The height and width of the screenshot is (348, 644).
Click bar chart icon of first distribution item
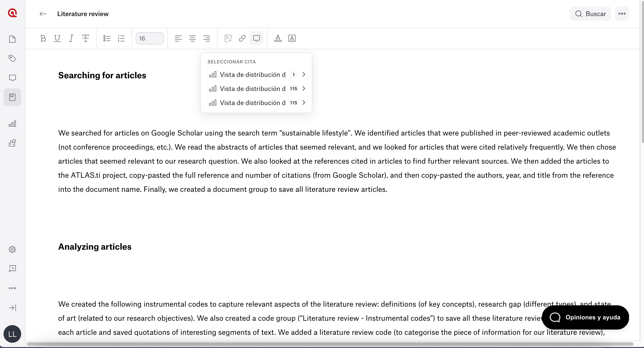click(x=213, y=74)
